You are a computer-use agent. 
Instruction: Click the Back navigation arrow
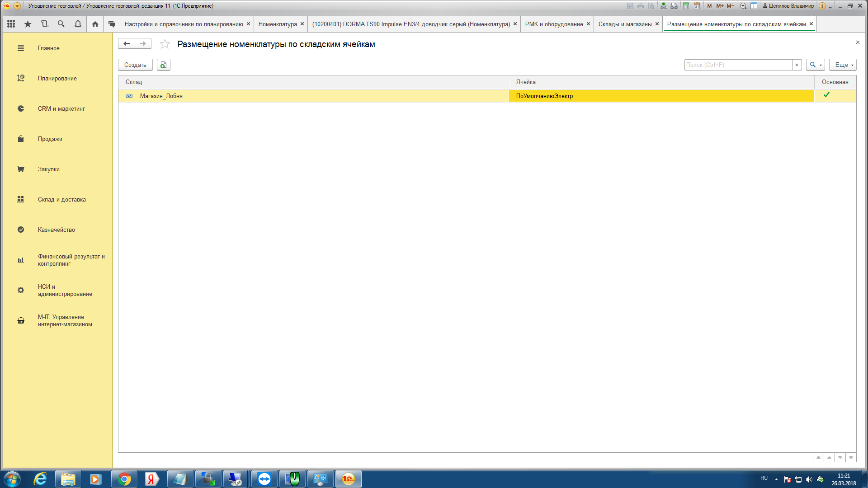(127, 44)
